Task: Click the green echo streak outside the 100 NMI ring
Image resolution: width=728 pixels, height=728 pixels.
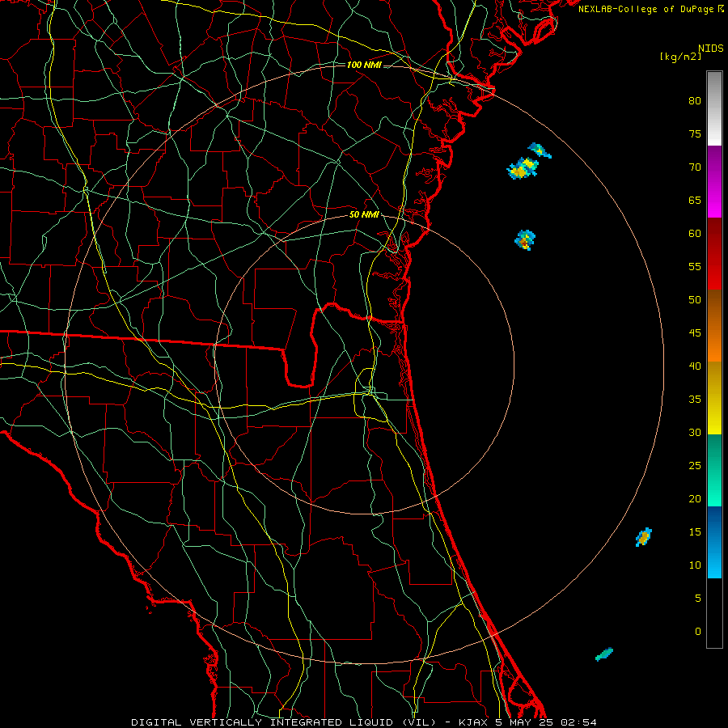Action: [604, 654]
